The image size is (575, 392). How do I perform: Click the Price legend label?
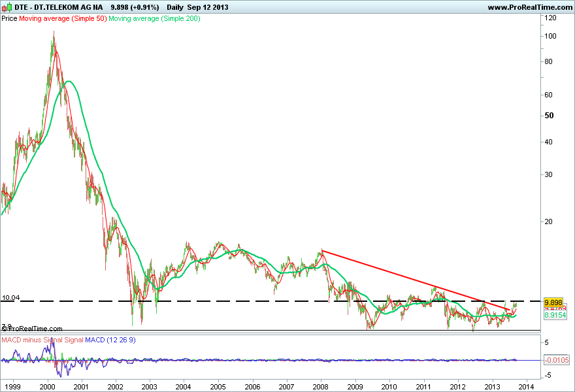(9, 18)
